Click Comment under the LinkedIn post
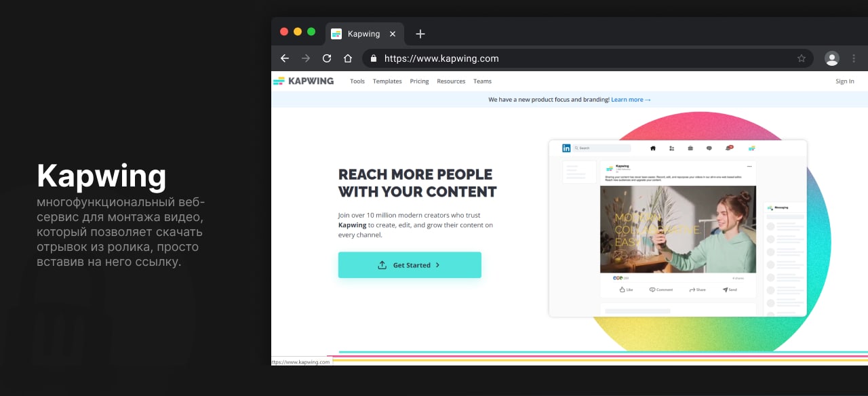The height and width of the screenshot is (396, 868). (x=661, y=290)
